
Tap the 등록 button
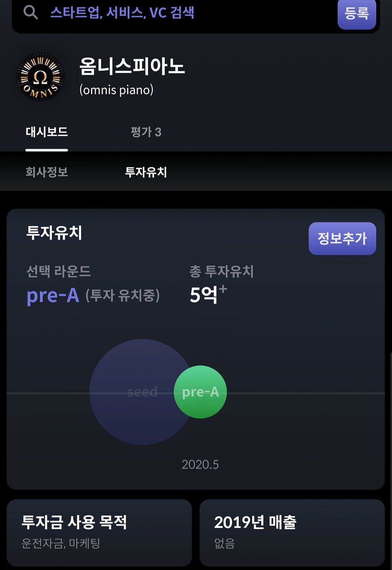point(357,13)
